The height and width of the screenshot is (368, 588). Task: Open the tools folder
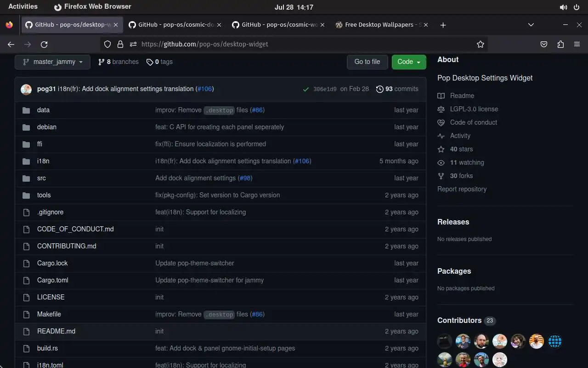tap(44, 195)
